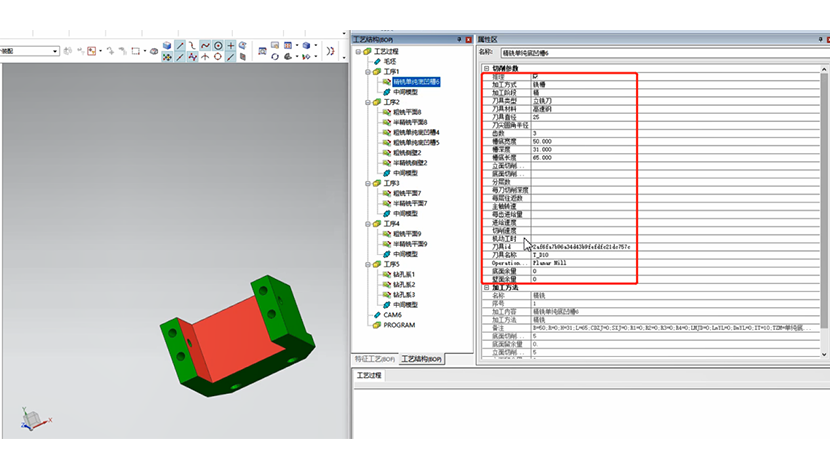Pin the 工艺结构 panel using pushpin icon
This screenshot has width=830, height=467.
[458, 39]
